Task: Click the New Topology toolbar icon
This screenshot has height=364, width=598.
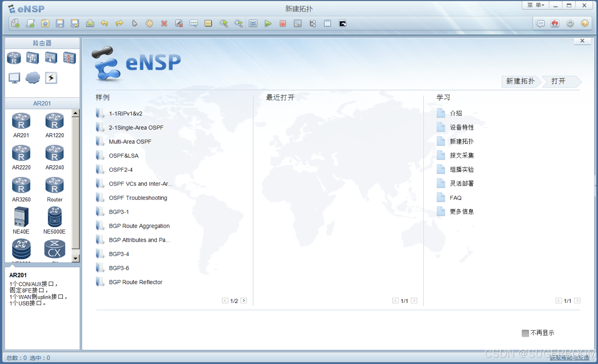Action: tap(15, 23)
